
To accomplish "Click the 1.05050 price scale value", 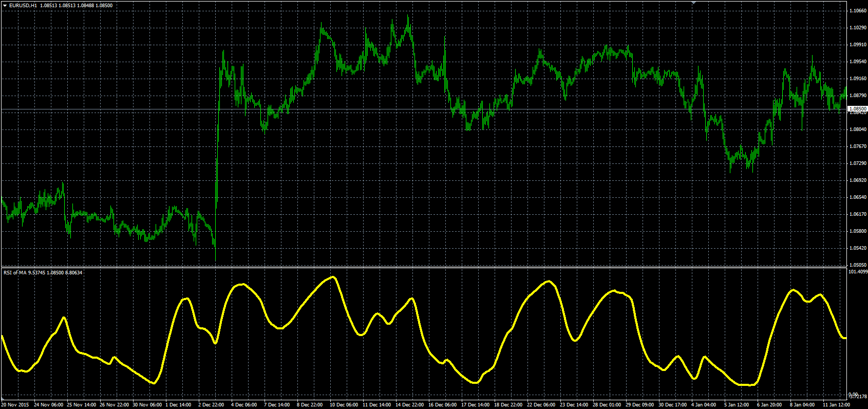I will [858, 265].
